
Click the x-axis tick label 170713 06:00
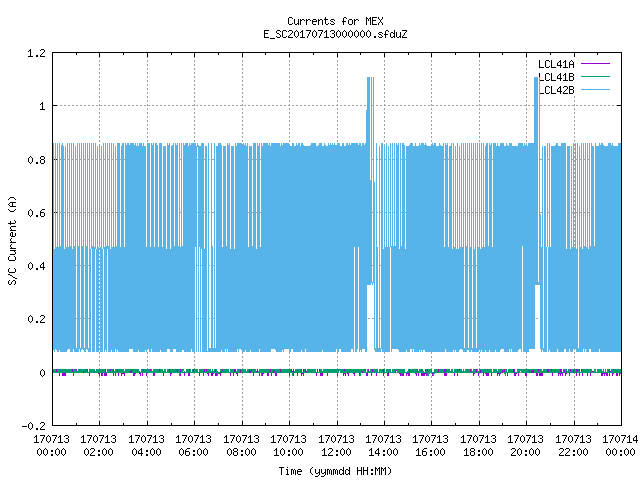193,446
